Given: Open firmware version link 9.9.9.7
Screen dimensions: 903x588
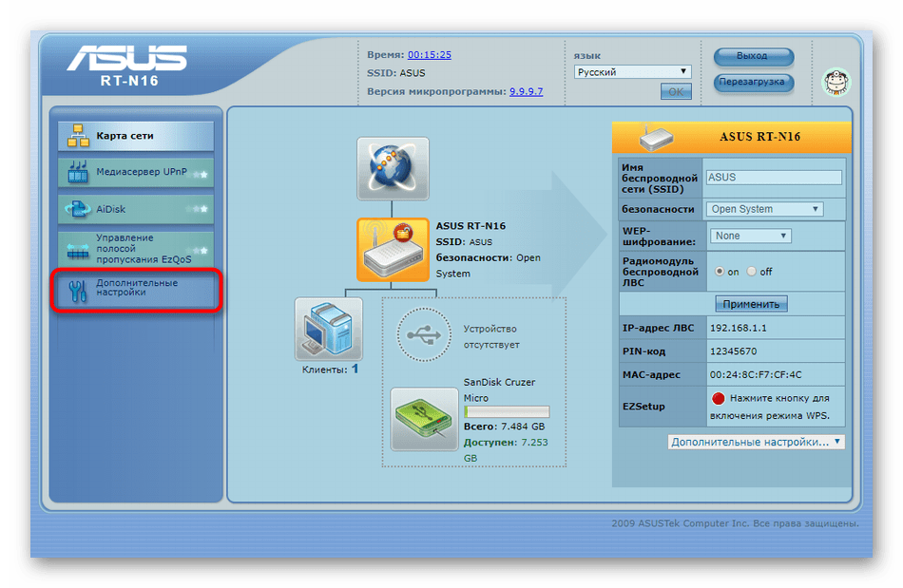Looking at the screenshot, I should [526, 91].
